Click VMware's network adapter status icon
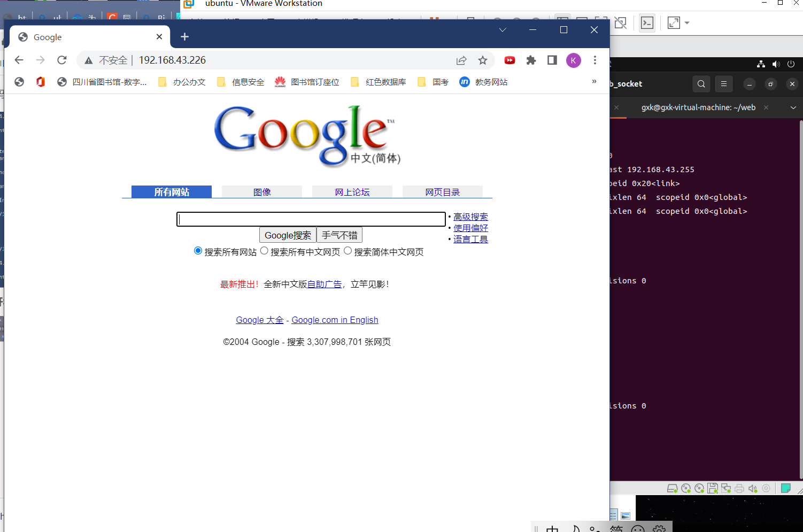Screen dimensions: 803x532 coord(725,488)
